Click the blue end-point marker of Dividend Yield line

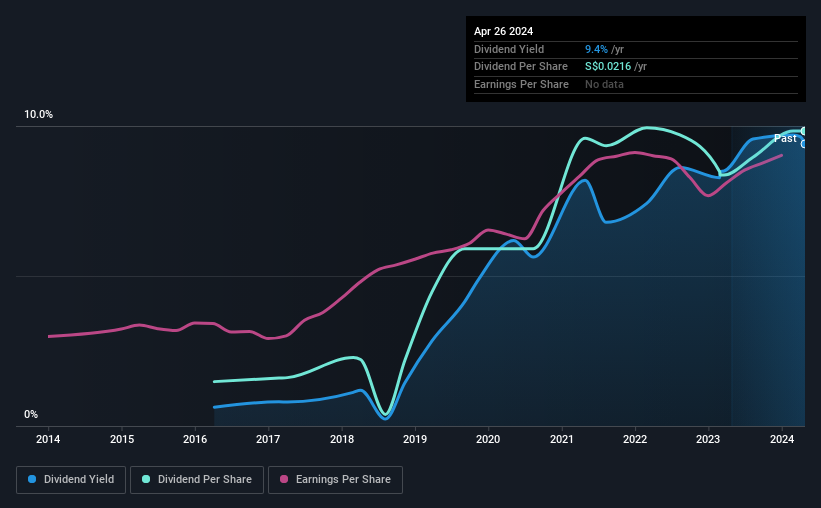pos(804,144)
